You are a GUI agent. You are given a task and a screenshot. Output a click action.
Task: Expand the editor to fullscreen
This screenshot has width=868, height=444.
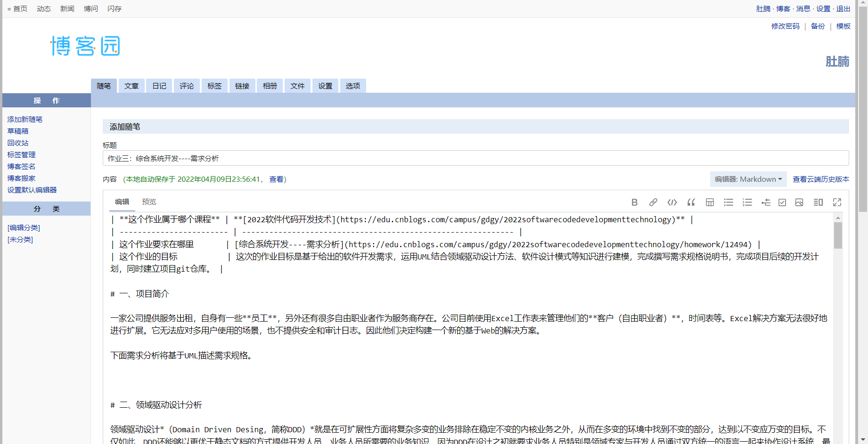[x=837, y=202]
